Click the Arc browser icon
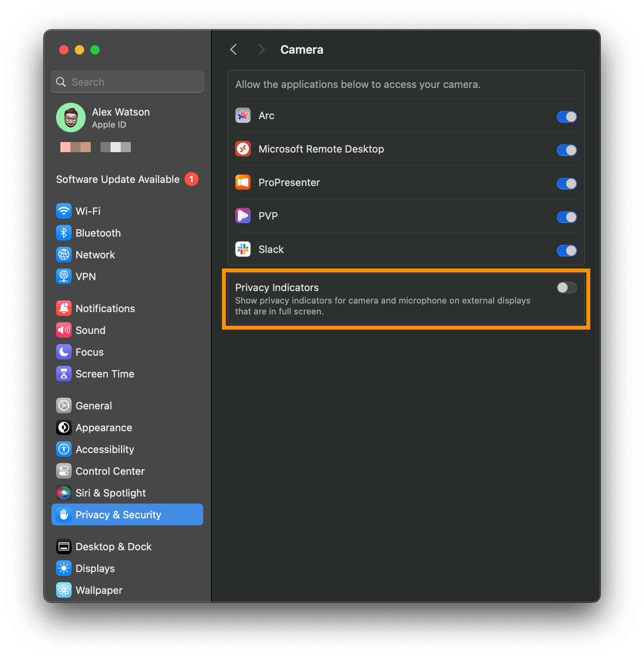Image resolution: width=644 pixels, height=660 pixels. click(x=243, y=116)
